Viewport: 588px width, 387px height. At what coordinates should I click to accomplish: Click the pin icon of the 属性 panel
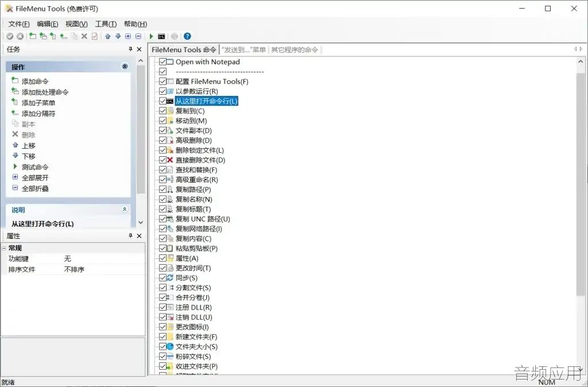[x=130, y=235]
